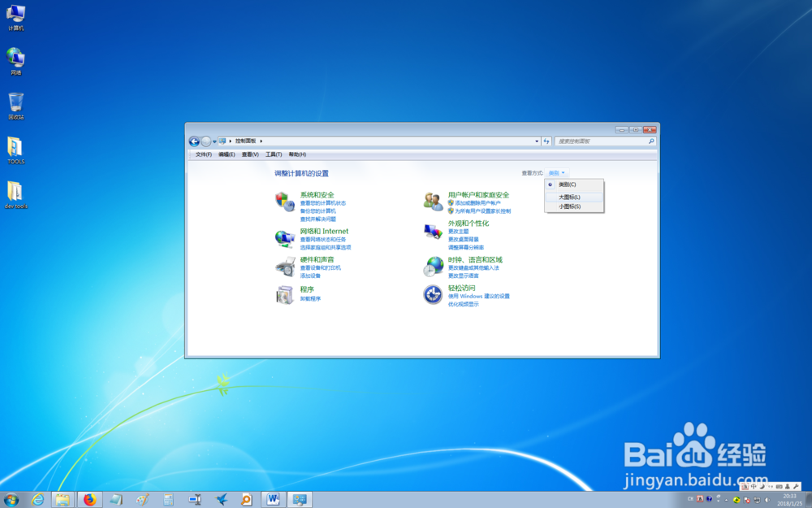Screen dimensions: 812x508
Task: Collapse the 查看方式 类别 dropdown
Action: click(557, 173)
